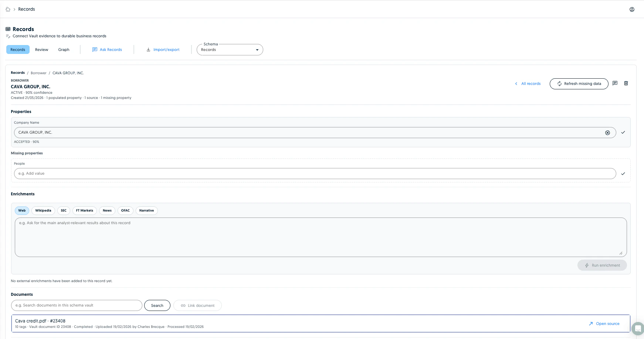Click the People value input field
Screen dimensions: 644x339
pyautogui.click(x=315, y=174)
